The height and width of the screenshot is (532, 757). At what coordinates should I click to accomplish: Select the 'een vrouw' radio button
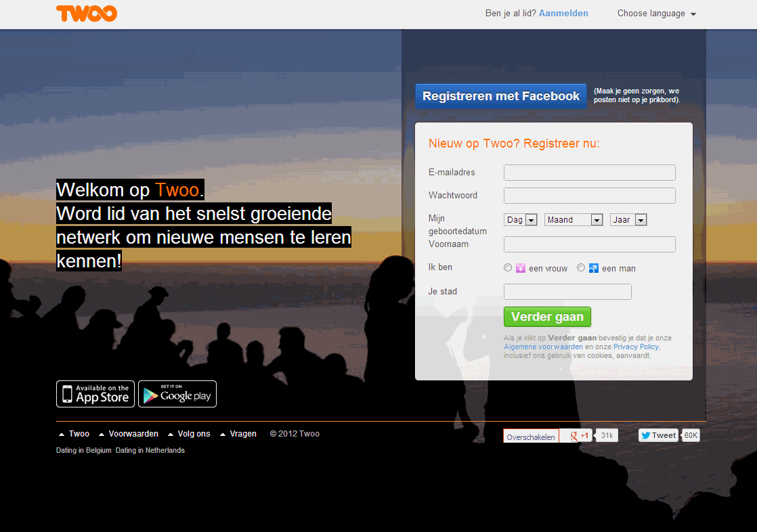508,267
